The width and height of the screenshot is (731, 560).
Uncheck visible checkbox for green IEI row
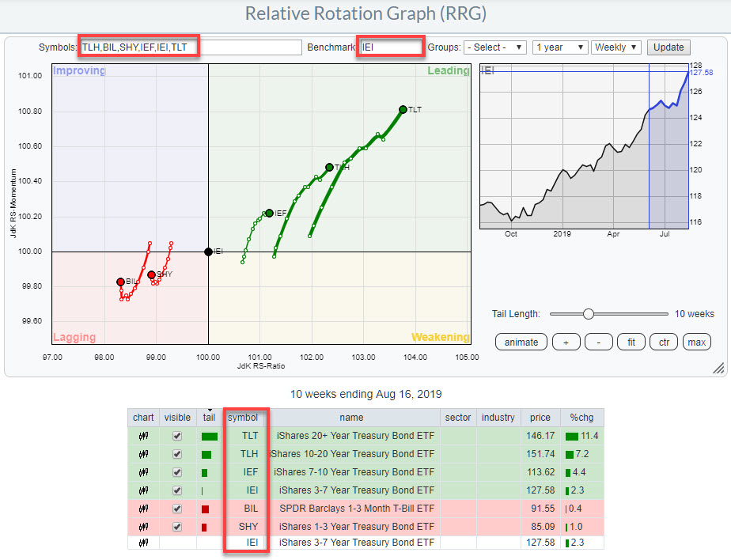(177, 490)
